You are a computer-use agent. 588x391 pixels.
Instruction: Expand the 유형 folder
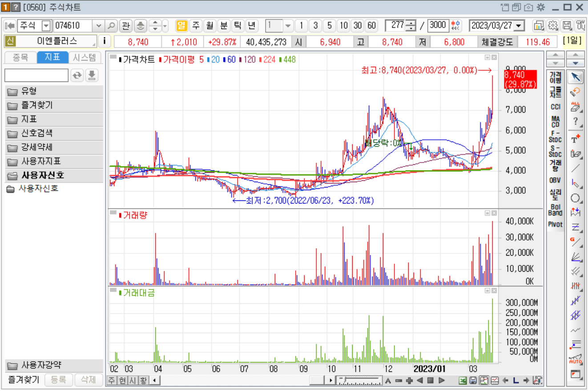point(54,92)
